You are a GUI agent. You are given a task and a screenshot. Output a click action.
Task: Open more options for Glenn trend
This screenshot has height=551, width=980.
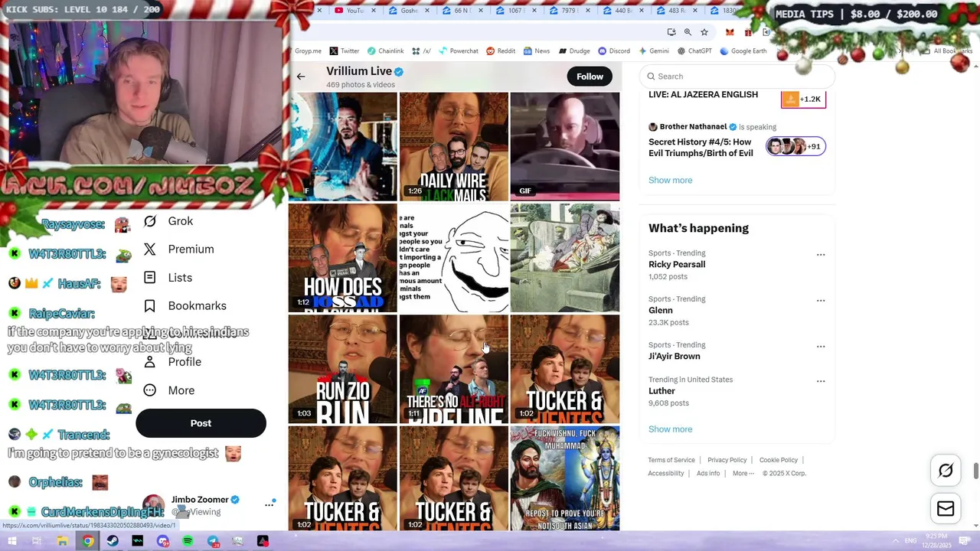(821, 301)
